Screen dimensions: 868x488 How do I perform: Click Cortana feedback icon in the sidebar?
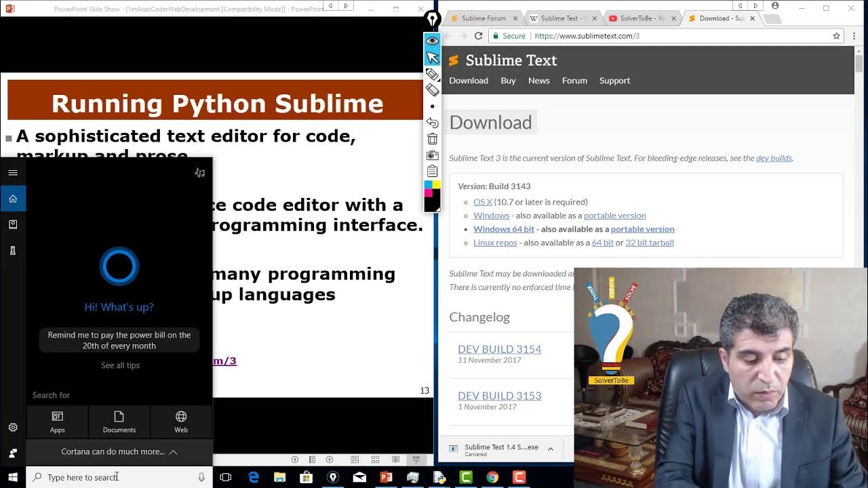pos(13,453)
